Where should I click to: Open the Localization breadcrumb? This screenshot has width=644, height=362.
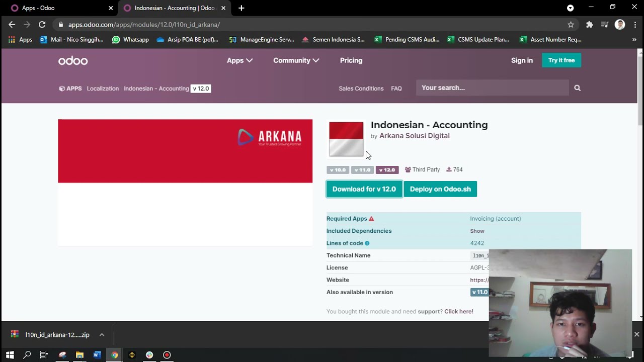tap(103, 88)
